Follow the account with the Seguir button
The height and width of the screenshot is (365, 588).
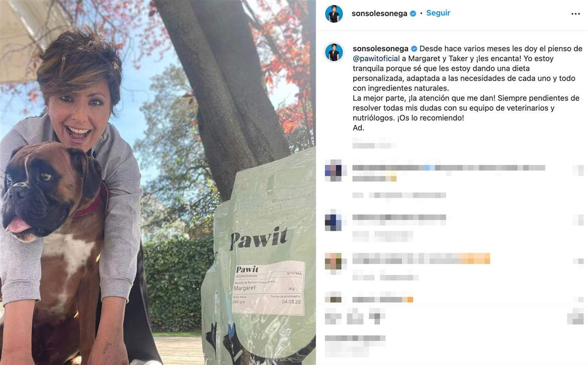pyautogui.click(x=438, y=13)
